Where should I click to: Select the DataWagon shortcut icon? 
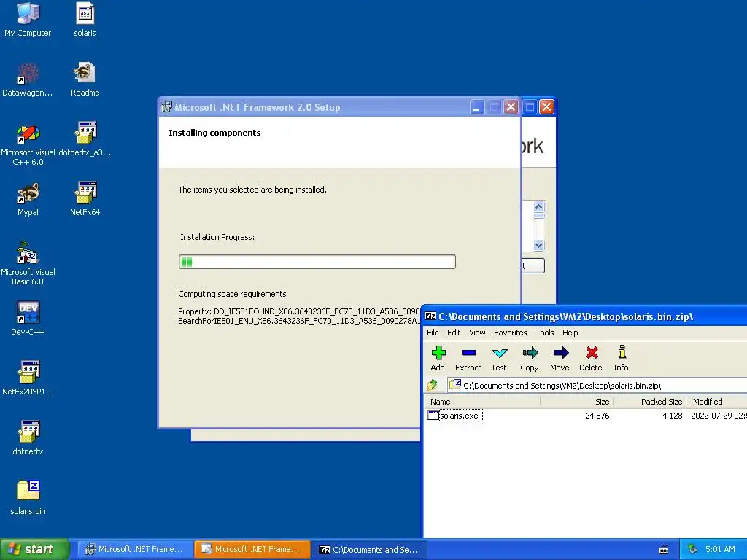point(28,80)
